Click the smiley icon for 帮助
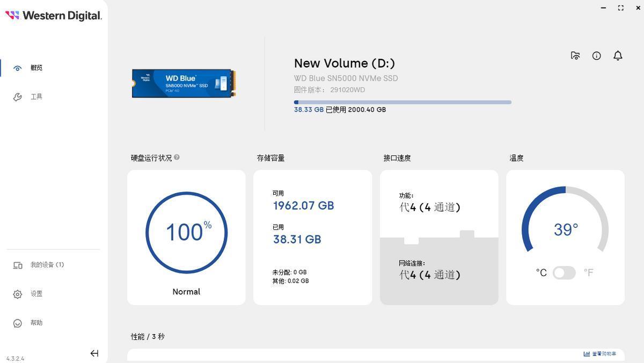 (18, 323)
